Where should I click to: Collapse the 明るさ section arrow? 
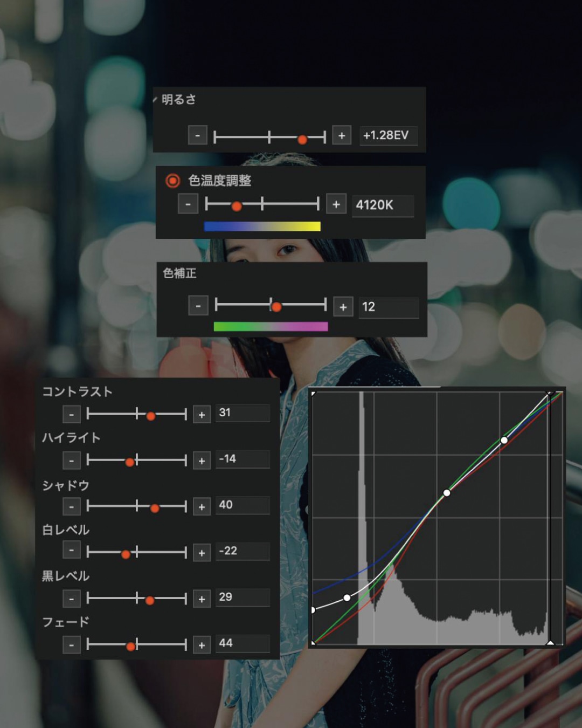click(155, 100)
